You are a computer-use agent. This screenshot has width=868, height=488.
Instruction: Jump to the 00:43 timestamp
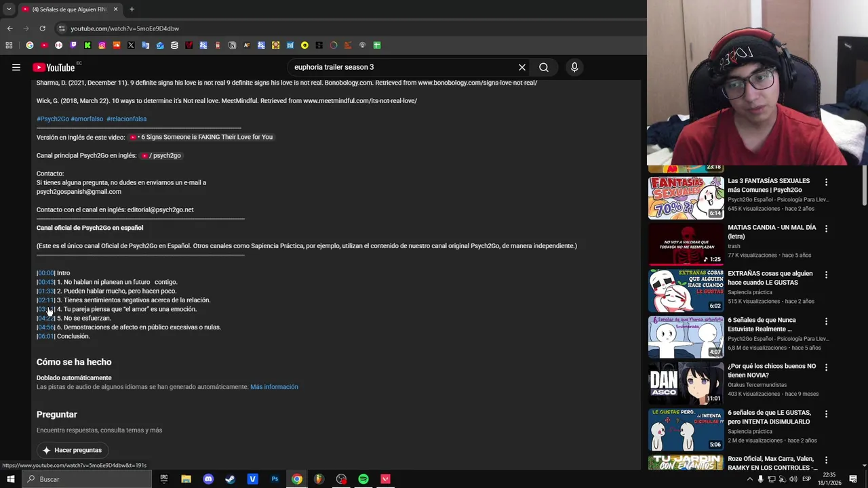pos(45,282)
